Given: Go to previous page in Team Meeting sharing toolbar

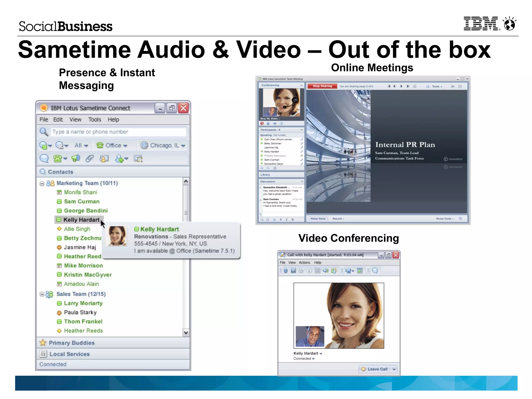Looking at the screenshot, I should pos(394,86).
